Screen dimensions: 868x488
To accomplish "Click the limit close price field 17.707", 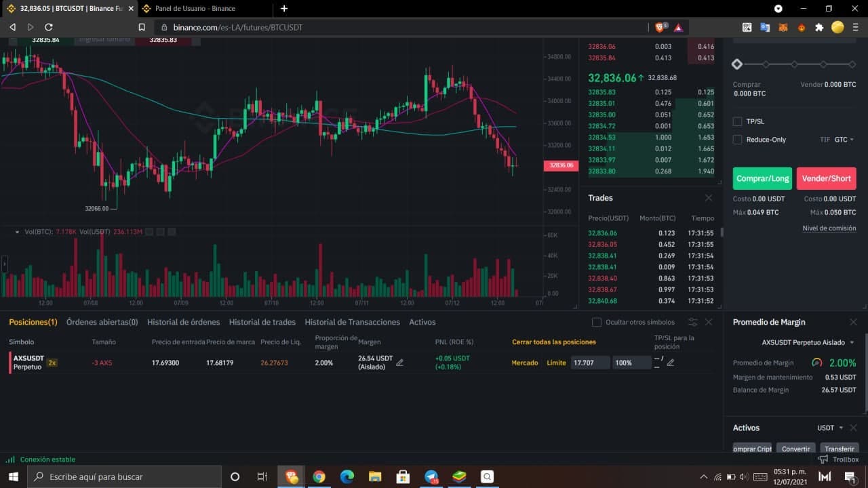I will coord(590,363).
